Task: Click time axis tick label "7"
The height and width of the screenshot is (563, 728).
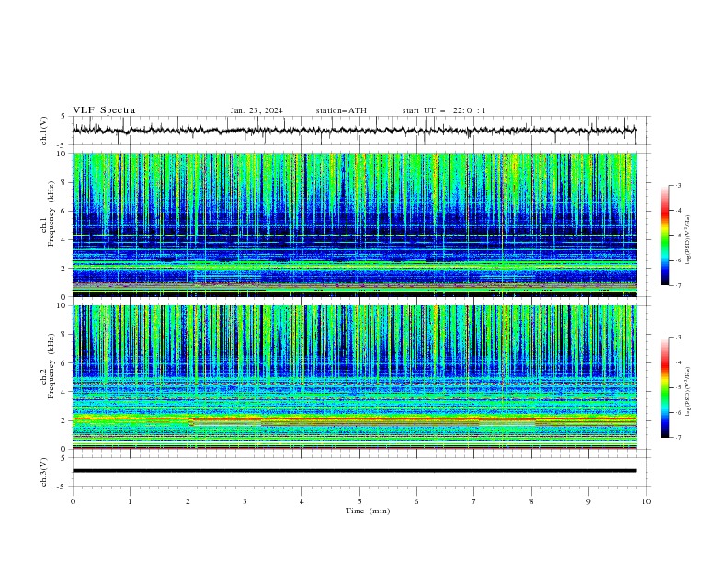Action: pos(474,501)
